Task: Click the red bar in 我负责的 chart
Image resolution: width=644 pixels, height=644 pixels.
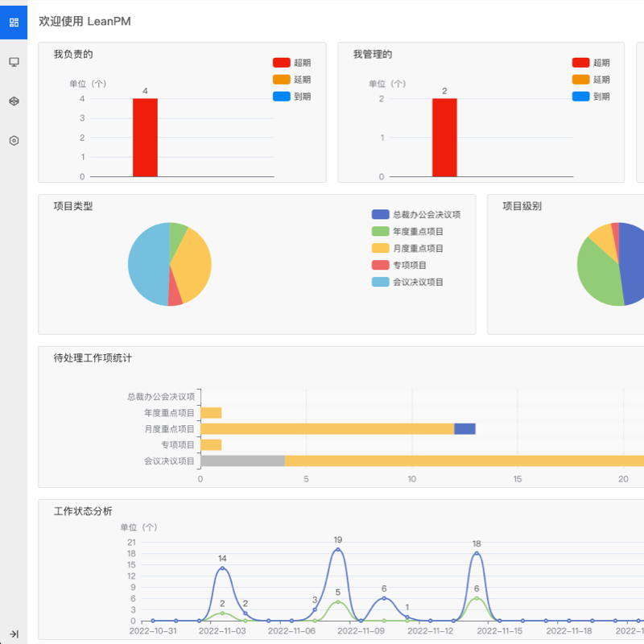Action: pos(145,138)
